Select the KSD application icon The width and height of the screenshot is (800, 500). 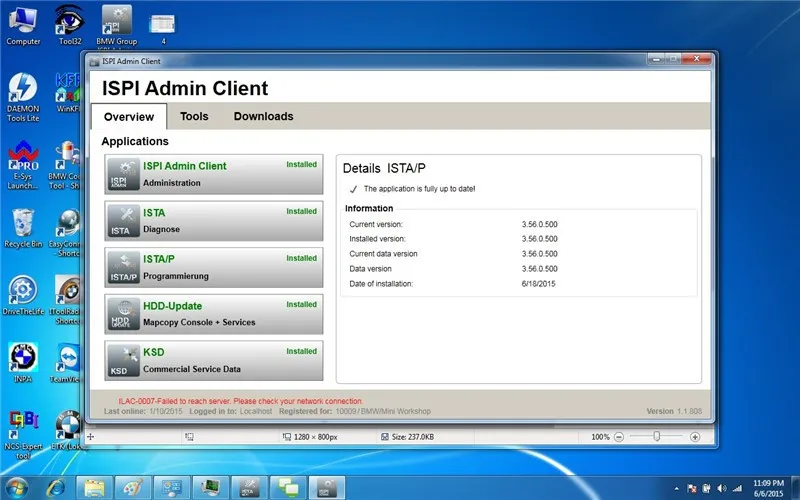(x=123, y=360)
